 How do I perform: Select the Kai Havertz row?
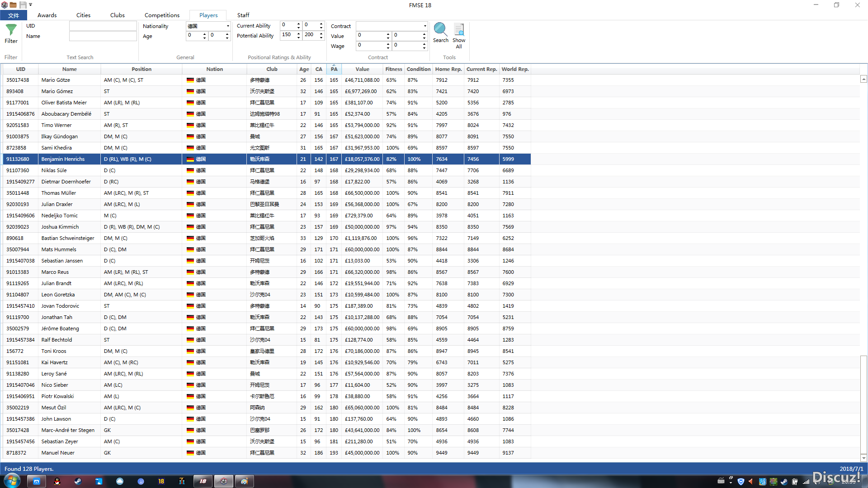(267, 362)
